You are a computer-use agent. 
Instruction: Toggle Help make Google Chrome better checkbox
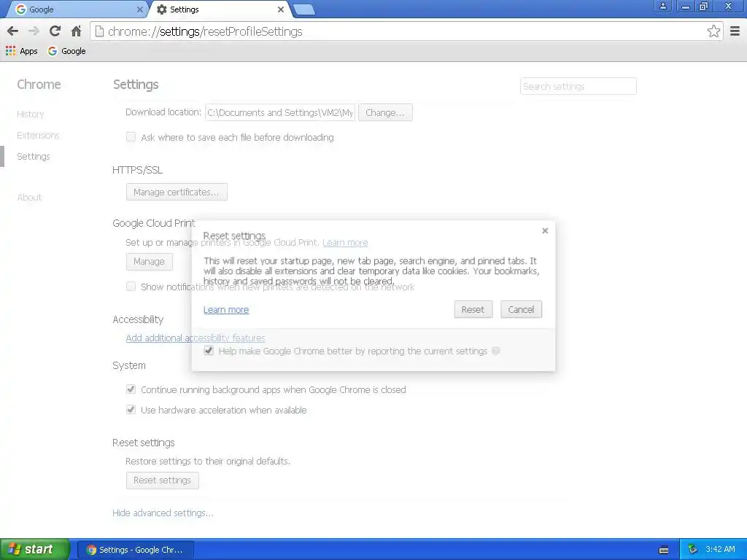pyautogui.click(x=209, y=351)
